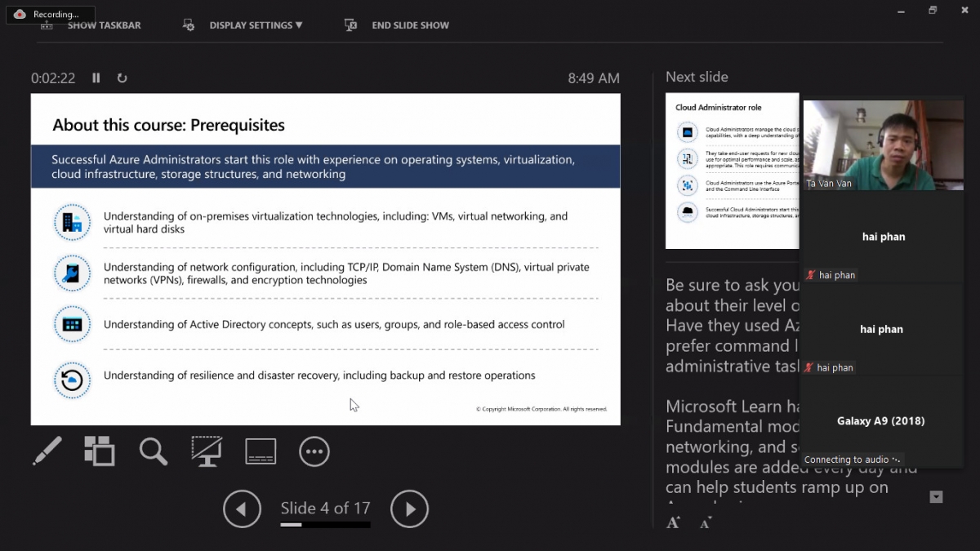The width and height of the screenshot is (980, 551).
Task: Black out the slide show screen
Action: 207,451
